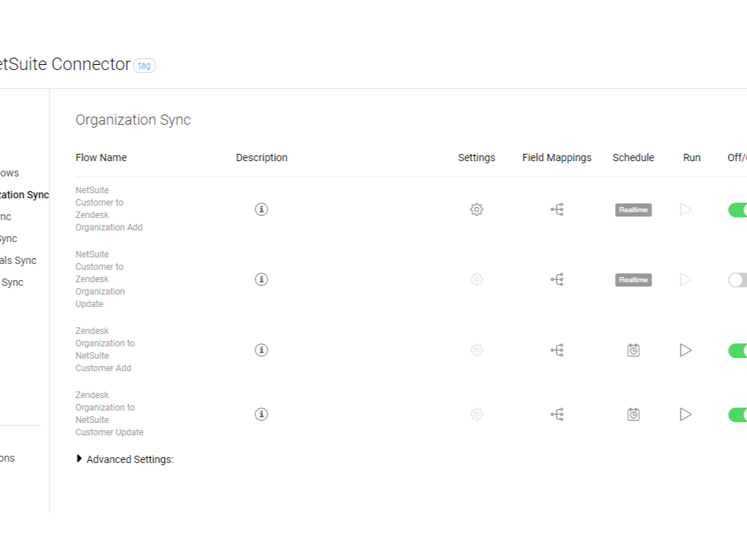Viewport: 747px width, 560px height.
Task: Open schedule for NetSuite Customer Add flow
Action: 633,350
